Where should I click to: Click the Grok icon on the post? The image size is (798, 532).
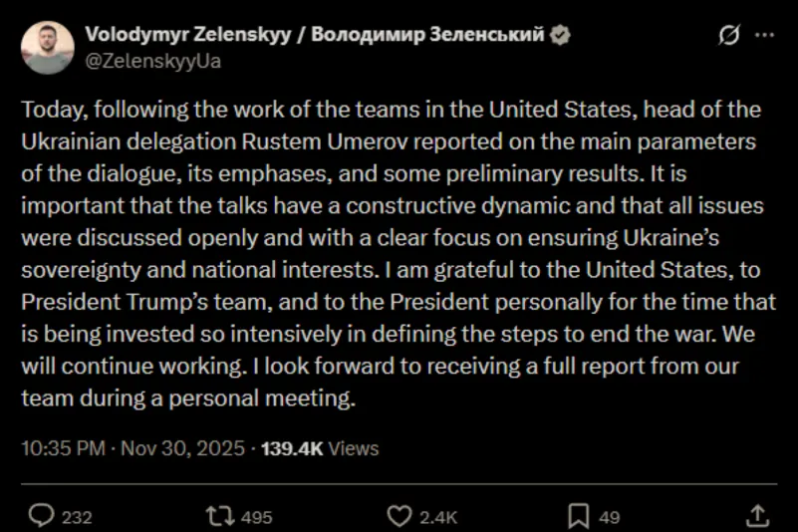point(729,35)
